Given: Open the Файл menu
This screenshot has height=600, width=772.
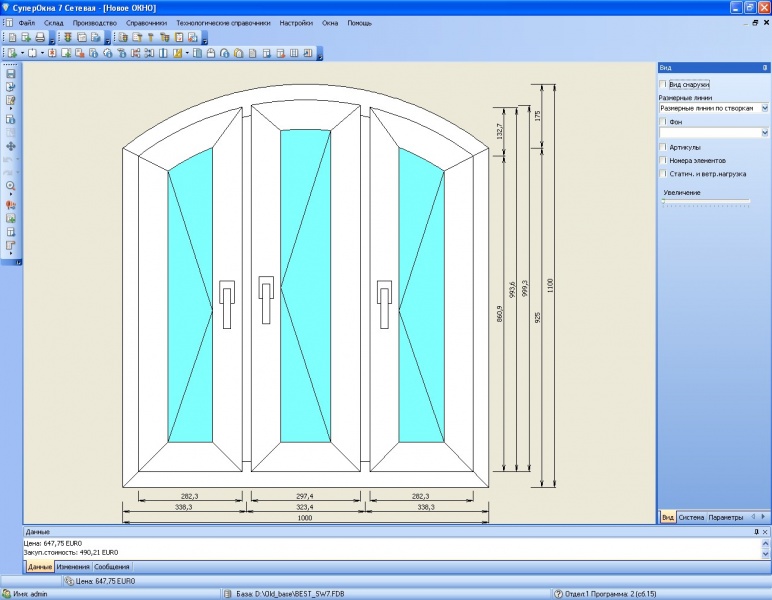Looking at the screenshot, I should 27,23.
